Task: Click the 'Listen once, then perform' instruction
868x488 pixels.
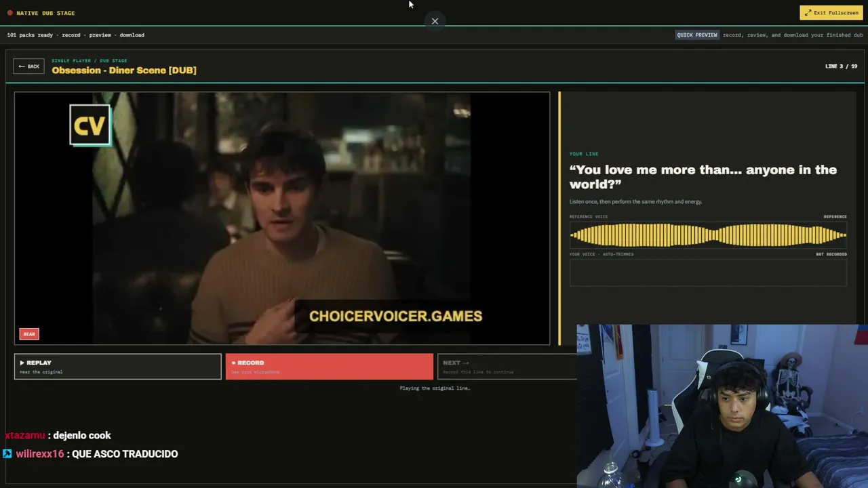Action: point(636,201)
